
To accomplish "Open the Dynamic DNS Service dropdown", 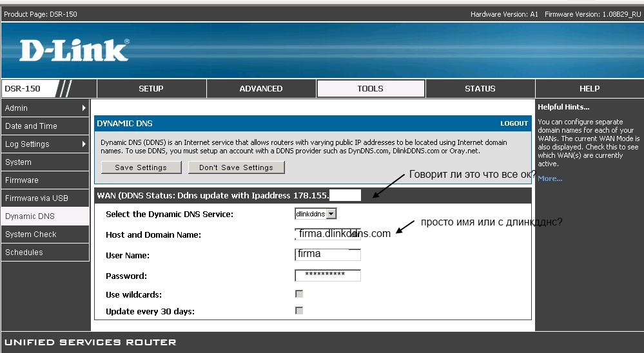I will (315, 214).
